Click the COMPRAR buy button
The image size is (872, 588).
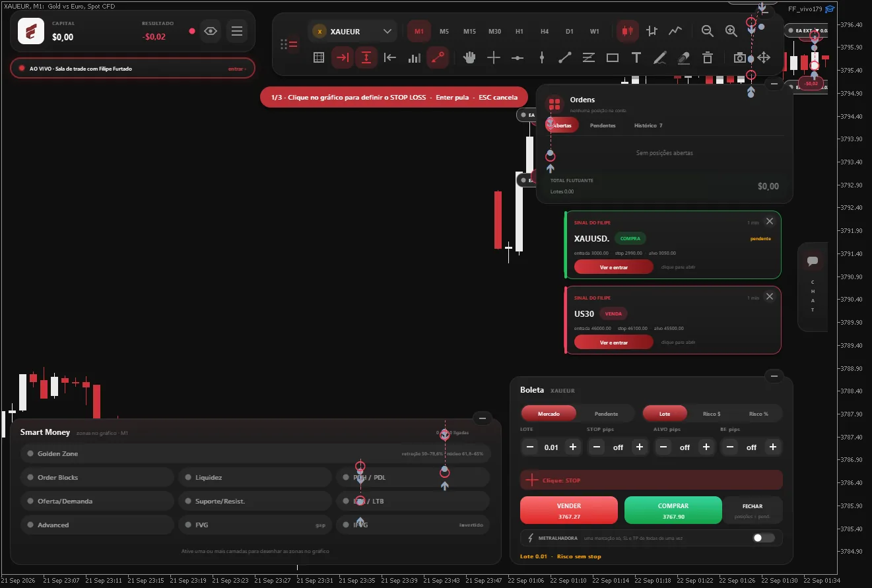pos(673,510)
